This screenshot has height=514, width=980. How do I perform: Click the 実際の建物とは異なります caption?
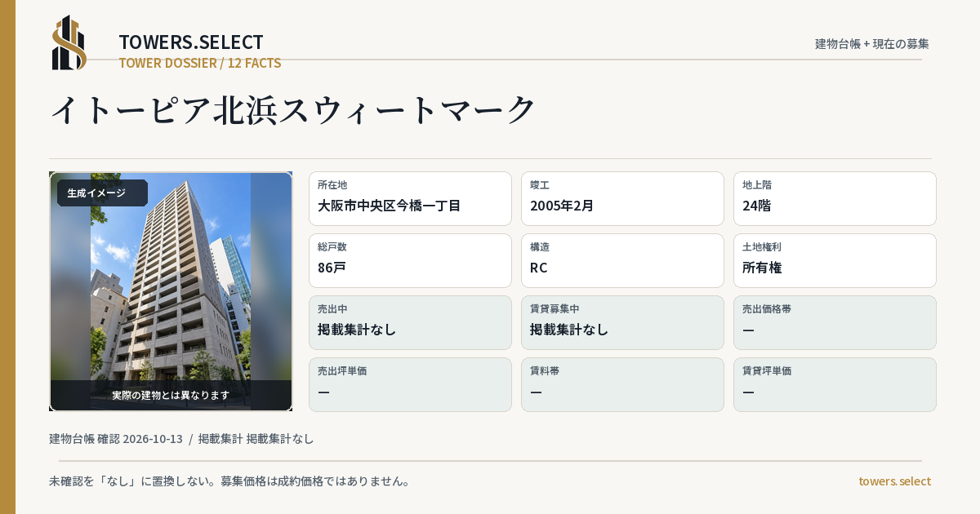(x=171, y=395)
